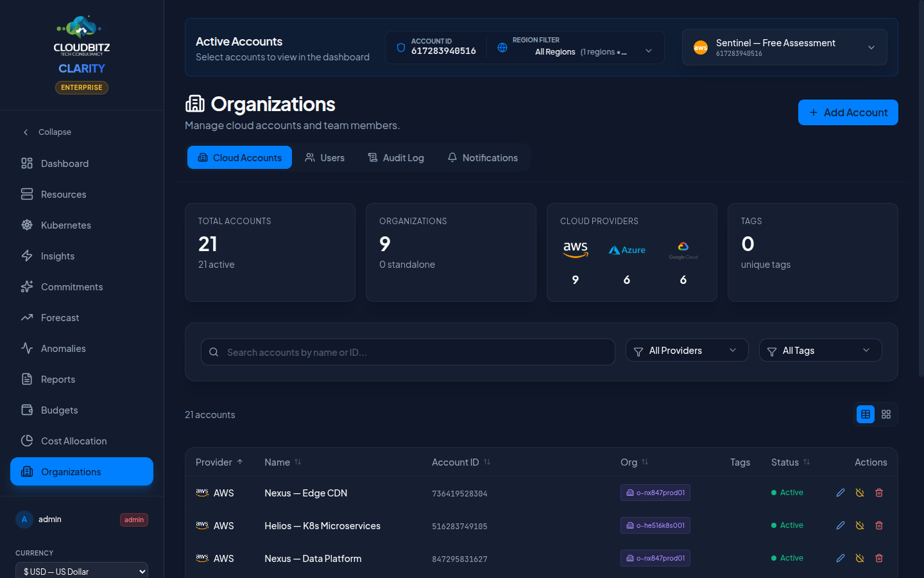Open the Forecast page

tap(81, 317)
